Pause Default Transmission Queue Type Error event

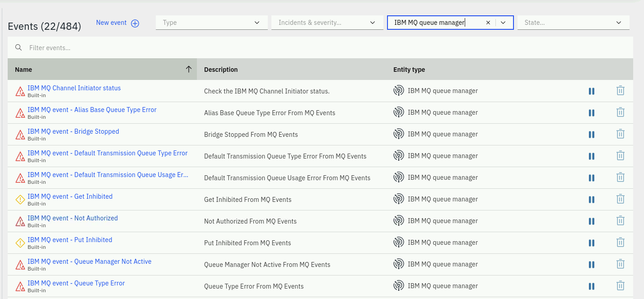coord(592,156)
